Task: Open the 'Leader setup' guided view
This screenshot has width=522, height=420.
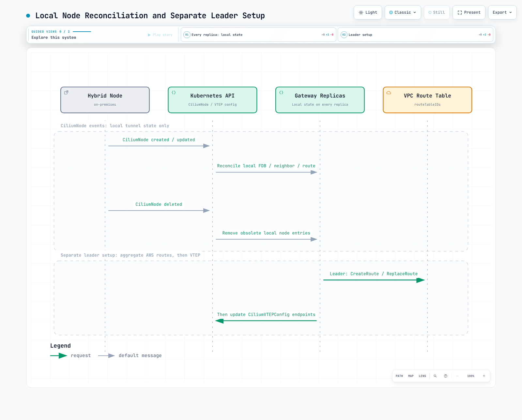Action: pos(415,35)
